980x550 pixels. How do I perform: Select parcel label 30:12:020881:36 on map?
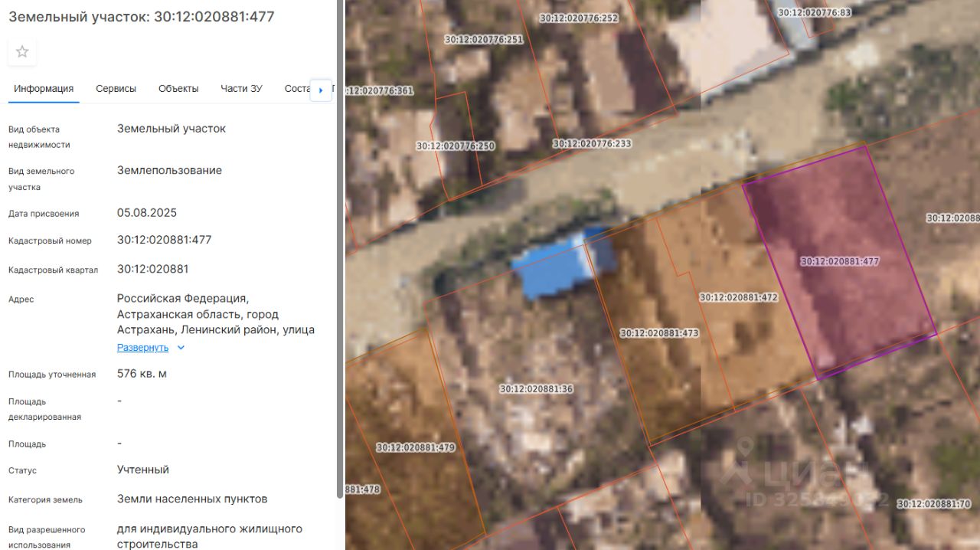(x=536, y=389)
